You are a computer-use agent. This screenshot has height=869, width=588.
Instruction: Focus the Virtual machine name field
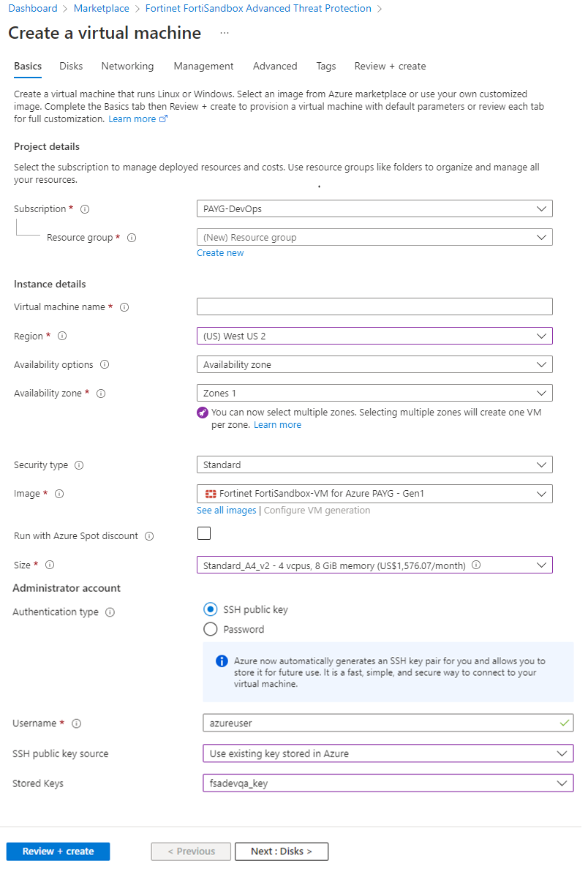point(374,306)
